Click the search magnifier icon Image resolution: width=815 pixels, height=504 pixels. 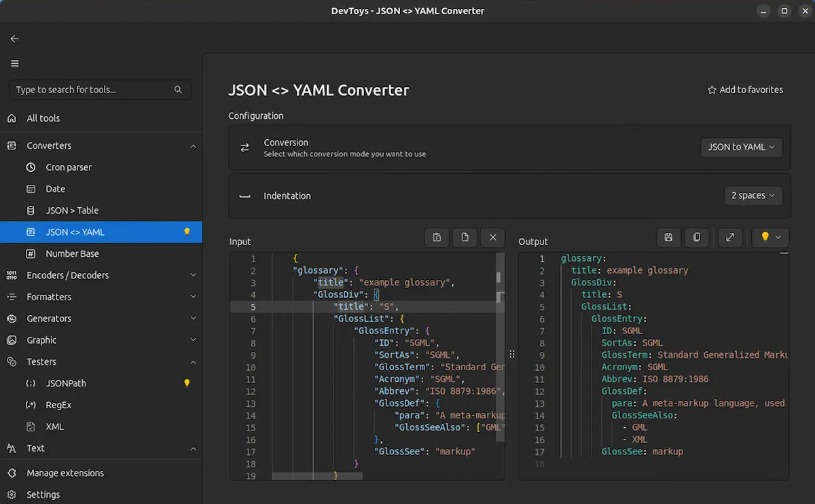pyautogui.click(x=178, y=90)
